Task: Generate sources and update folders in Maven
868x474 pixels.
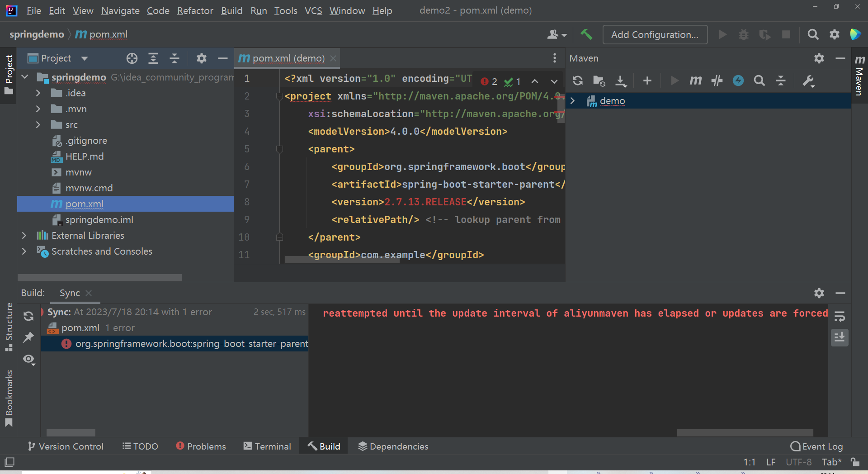Action: [x=599, y=81]
